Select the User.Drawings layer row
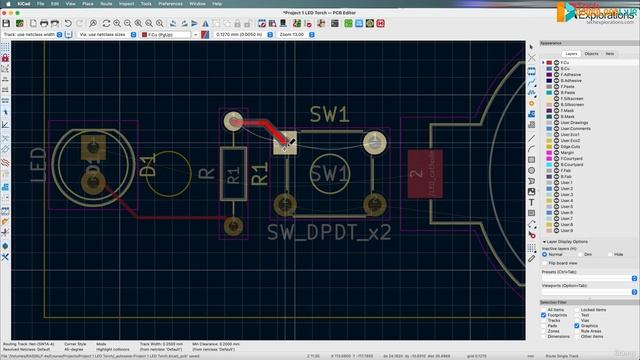640x360 pixels. tap(589, 122)
